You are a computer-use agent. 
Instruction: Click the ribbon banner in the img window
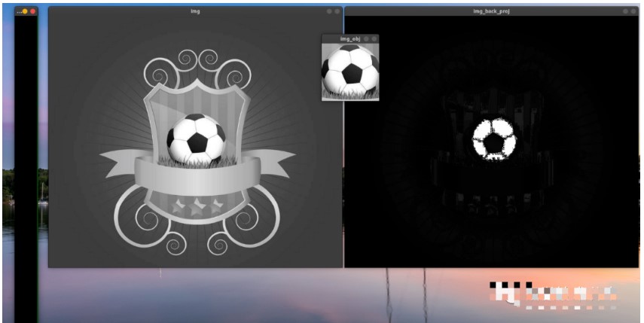pyautogui.click(x=197, y=173)
